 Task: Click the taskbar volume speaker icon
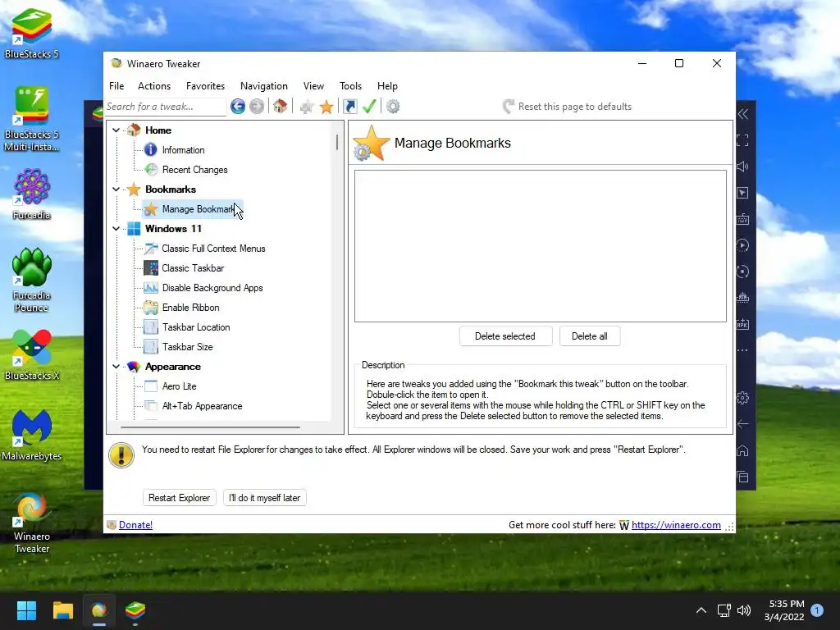(743, 610)
